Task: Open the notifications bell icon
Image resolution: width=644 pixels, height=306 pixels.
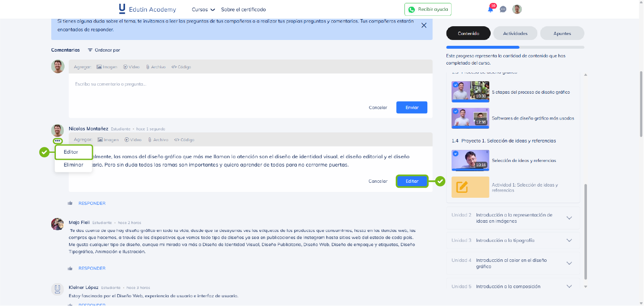Action: pos(490,9)
